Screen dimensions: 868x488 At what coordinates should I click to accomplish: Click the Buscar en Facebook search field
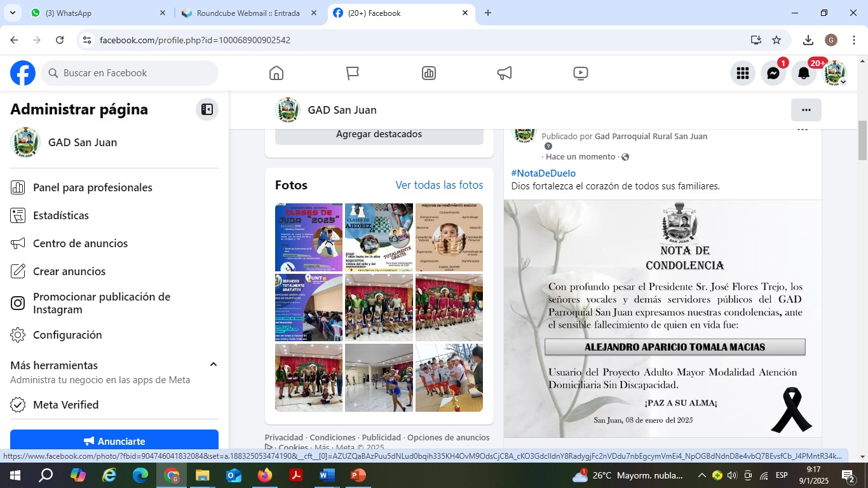click(130, 73)
